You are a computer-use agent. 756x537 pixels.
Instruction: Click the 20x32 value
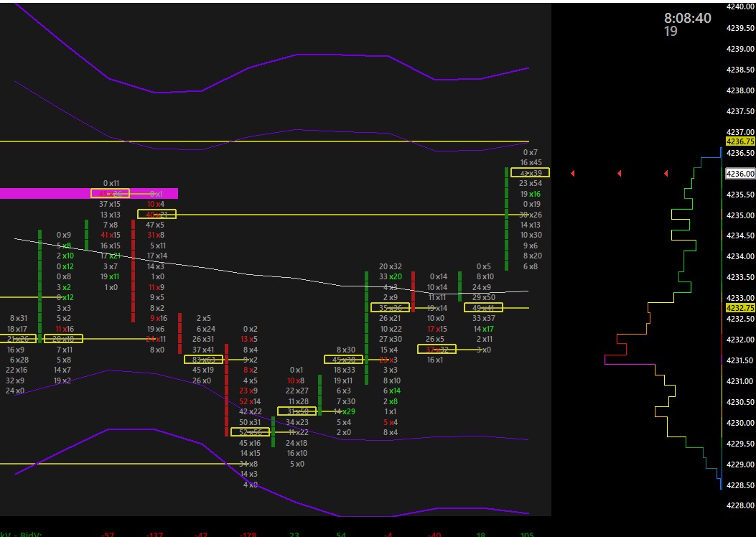point(390,266)
